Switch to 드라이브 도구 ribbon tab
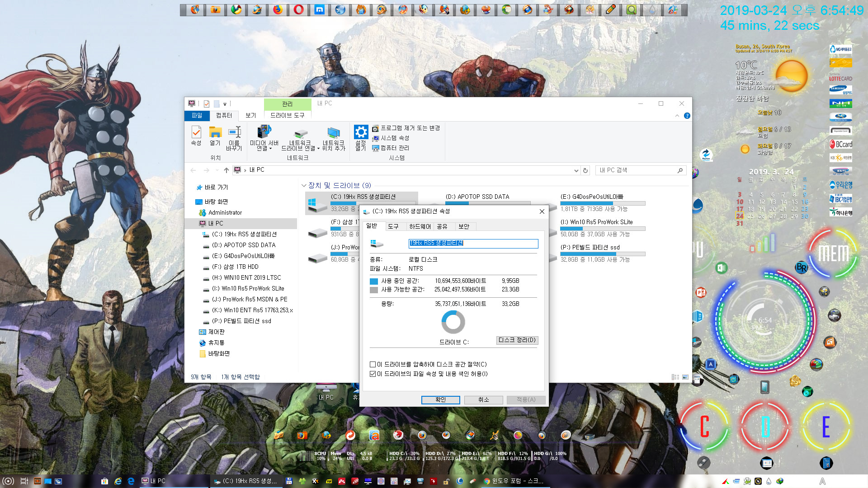The height and width of the screenshot is (488, 868). pyautogui.click(x=288, y=116)
